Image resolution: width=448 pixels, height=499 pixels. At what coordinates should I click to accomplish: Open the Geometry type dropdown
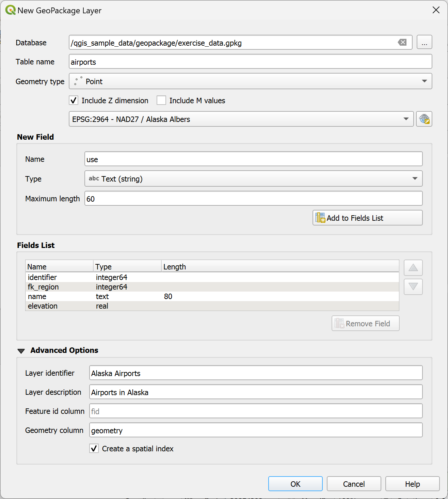pyautogui.click(x=250, y=81)
